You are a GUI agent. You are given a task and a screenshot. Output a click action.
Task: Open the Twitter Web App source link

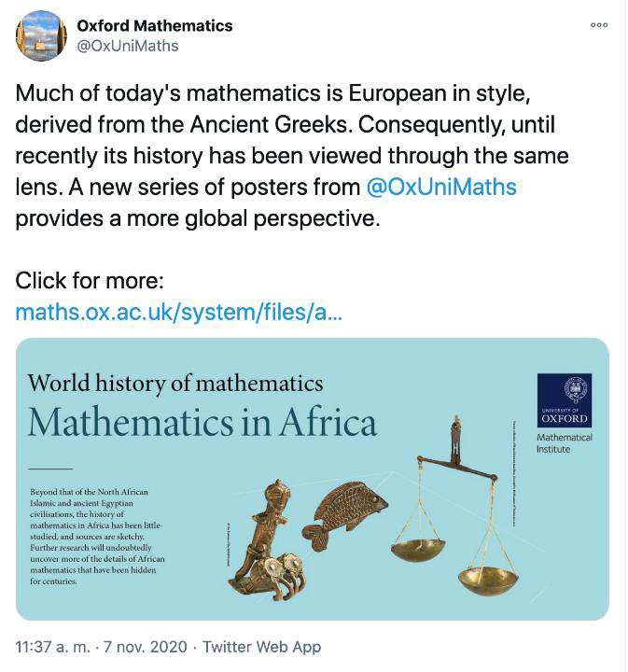[261, 646]
